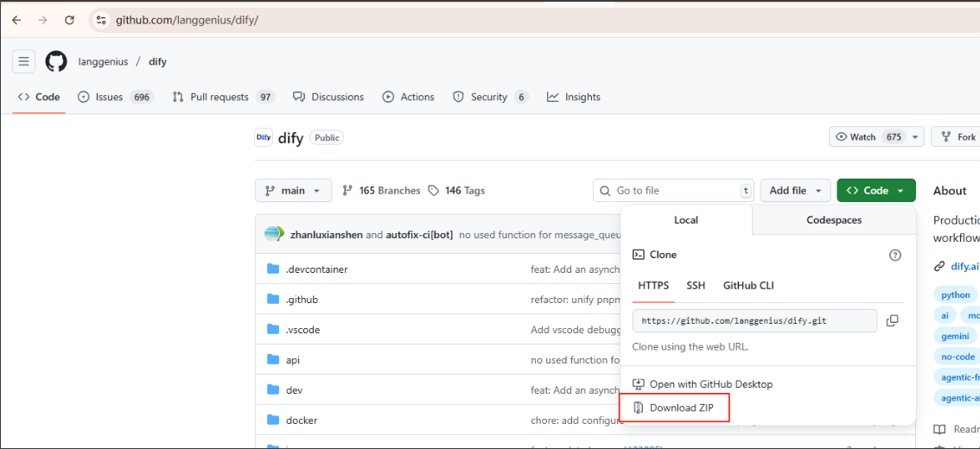
Task: Click the 'no used function for message_queue' commit message
Action: pos(539,235)
